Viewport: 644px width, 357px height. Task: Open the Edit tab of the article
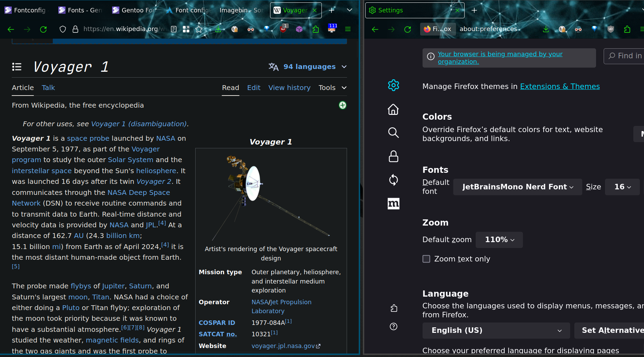click(254, 88)
